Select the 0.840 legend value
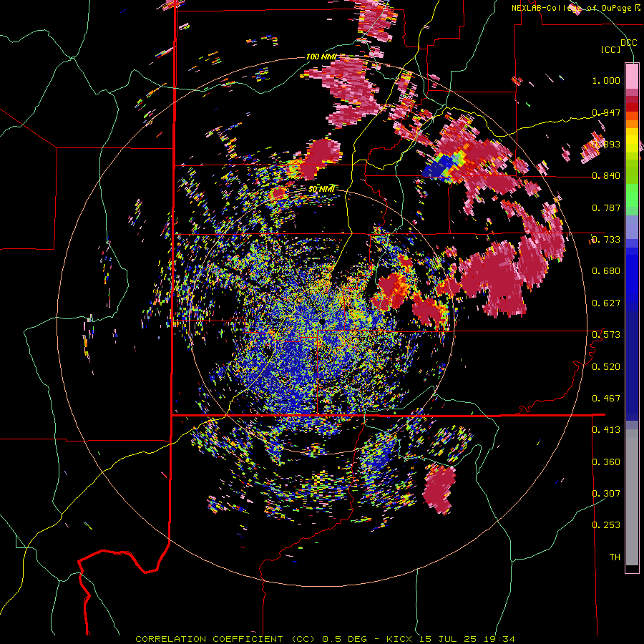644x644 pixels. [606, 176]
